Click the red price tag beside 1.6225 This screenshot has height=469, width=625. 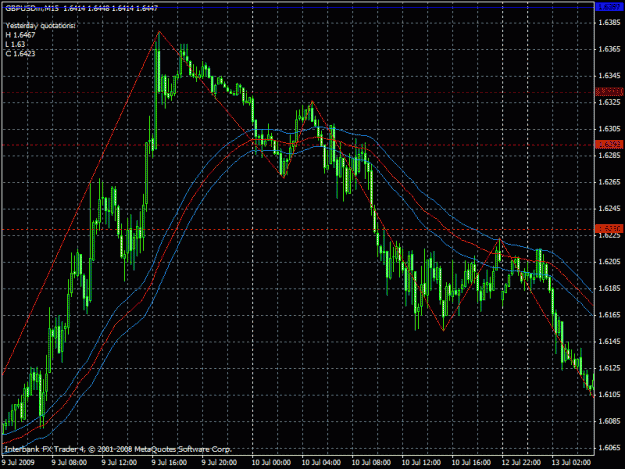point(609,229)
